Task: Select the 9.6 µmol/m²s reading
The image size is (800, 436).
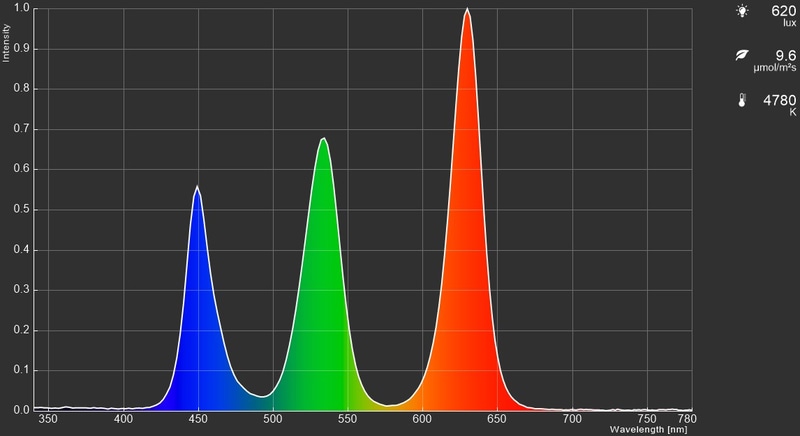Action: (x=775, y=61)
